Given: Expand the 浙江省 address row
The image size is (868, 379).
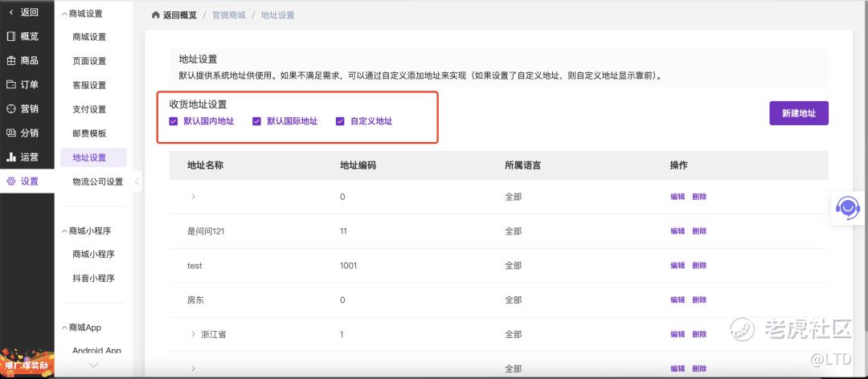Looking at the screenshot, I should (x=193, y=334).
